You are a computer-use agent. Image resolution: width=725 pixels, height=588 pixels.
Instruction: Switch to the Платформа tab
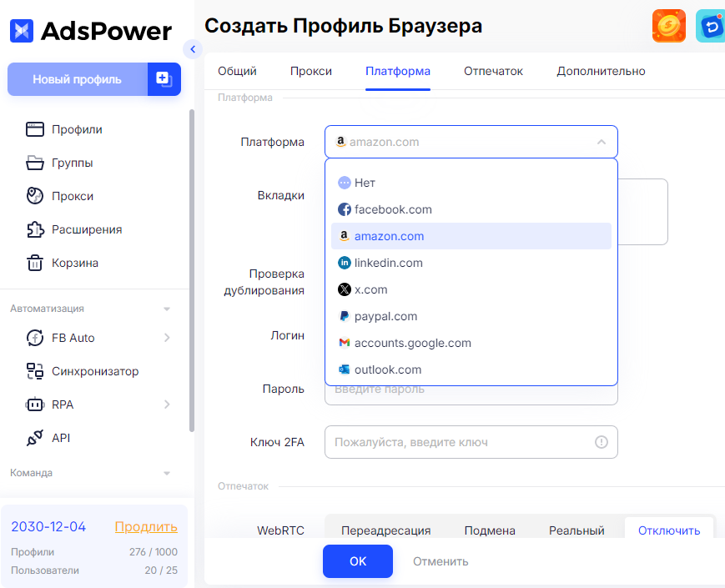coord(398,71)
